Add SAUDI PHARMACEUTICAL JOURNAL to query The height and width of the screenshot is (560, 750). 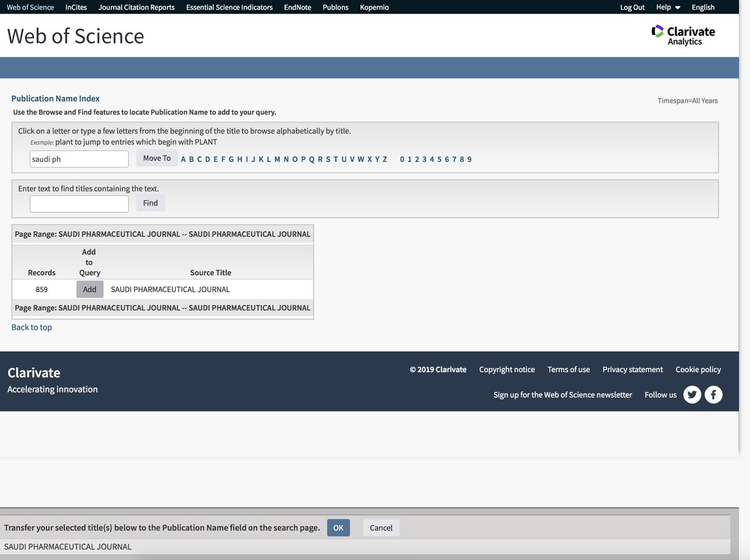point(90,289)
